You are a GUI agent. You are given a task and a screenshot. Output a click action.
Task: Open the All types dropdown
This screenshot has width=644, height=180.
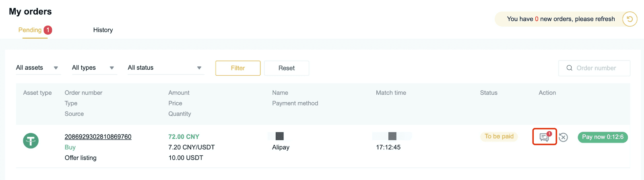pos(94,68)
